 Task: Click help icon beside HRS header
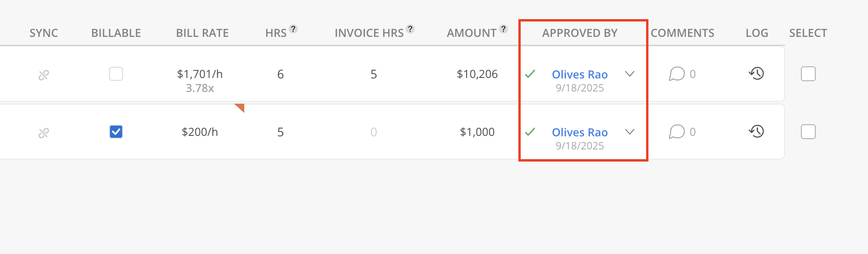(x=293, y=29)
